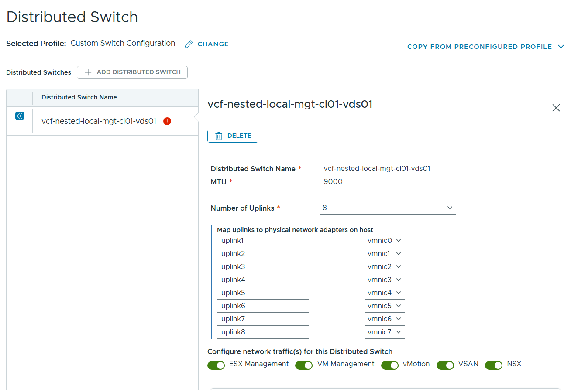Open the Number of Uplinks dropdown
Viewport: 571px width, 392px height.
[x=387, y=208]
